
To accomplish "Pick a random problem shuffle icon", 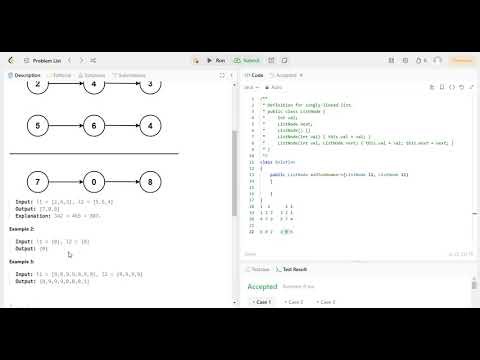I will coord(93,60).
